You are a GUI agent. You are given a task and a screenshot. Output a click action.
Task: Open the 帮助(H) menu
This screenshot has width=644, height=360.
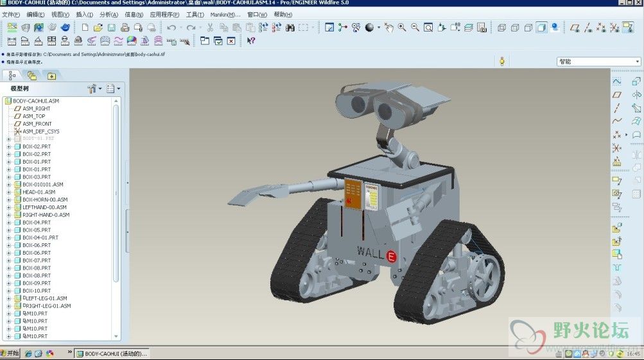pyautogui.click(x=283, y=14)
